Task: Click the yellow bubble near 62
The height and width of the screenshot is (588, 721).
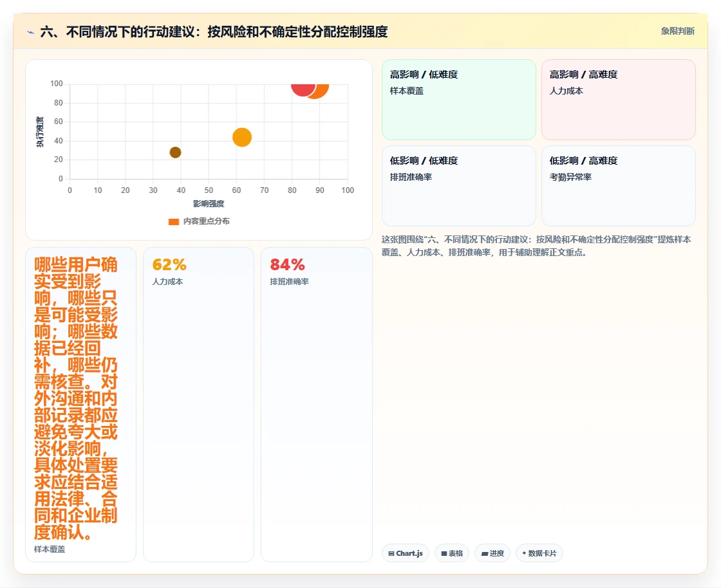Action: (x=242, y=137)
